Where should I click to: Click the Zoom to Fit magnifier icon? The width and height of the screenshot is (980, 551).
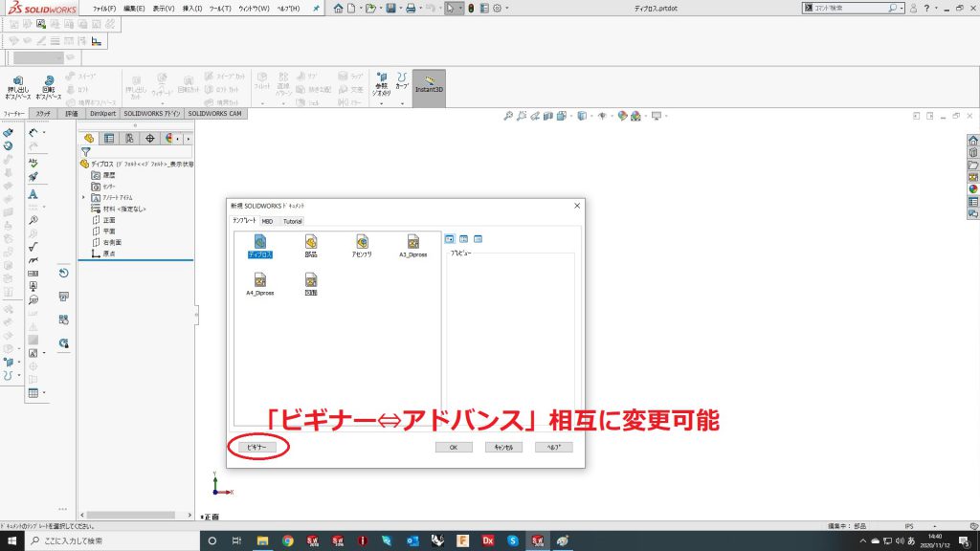tap(508, 116)
